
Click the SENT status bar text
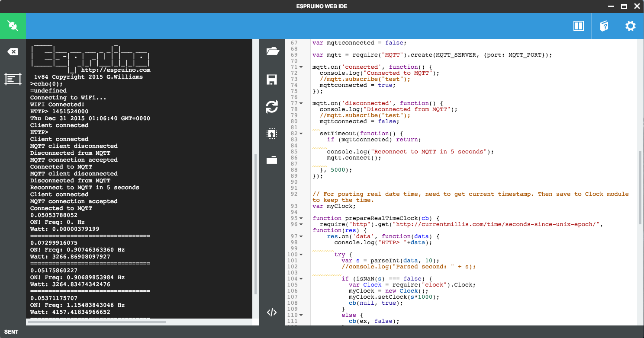click(x=11, y=332)
